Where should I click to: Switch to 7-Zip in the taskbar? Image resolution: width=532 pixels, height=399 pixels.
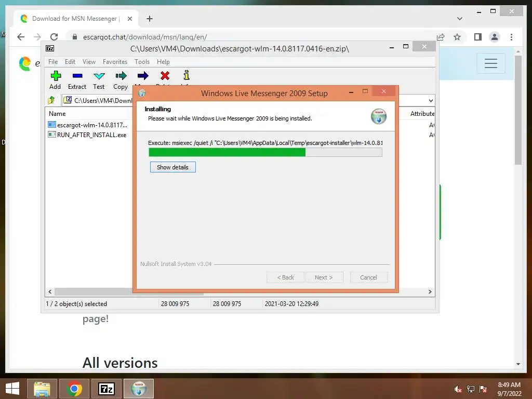point(106,389)
